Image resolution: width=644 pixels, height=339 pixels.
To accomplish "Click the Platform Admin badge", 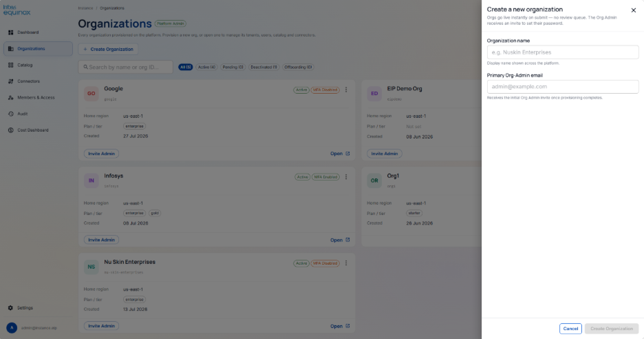I will click(x=171, y=24).
